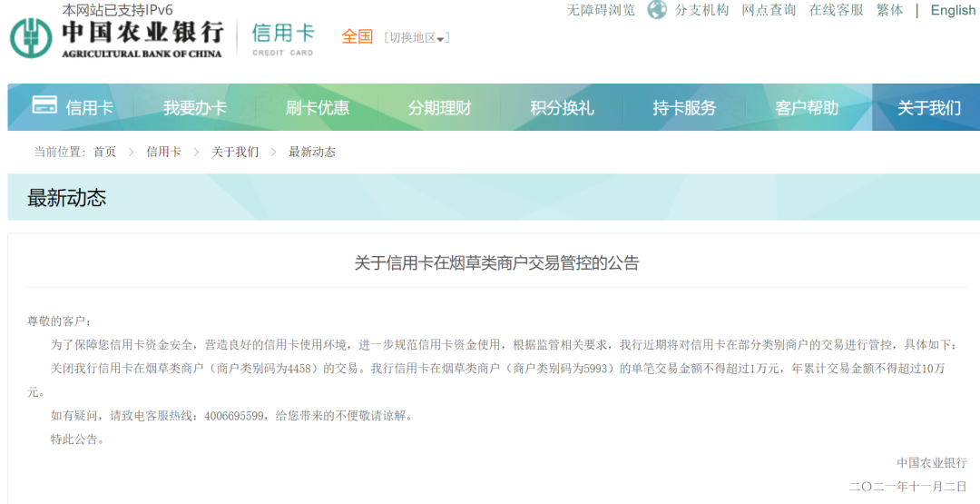Click 关于我们 in the breadcrumb
The height and width of the screenshot is (504, 980).
tap(235, 152)
